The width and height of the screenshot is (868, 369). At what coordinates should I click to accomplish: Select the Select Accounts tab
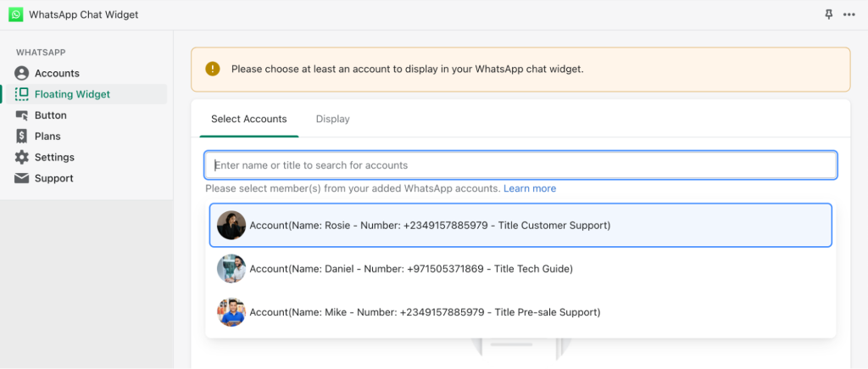pyautogui.click(x=249, y=119)
